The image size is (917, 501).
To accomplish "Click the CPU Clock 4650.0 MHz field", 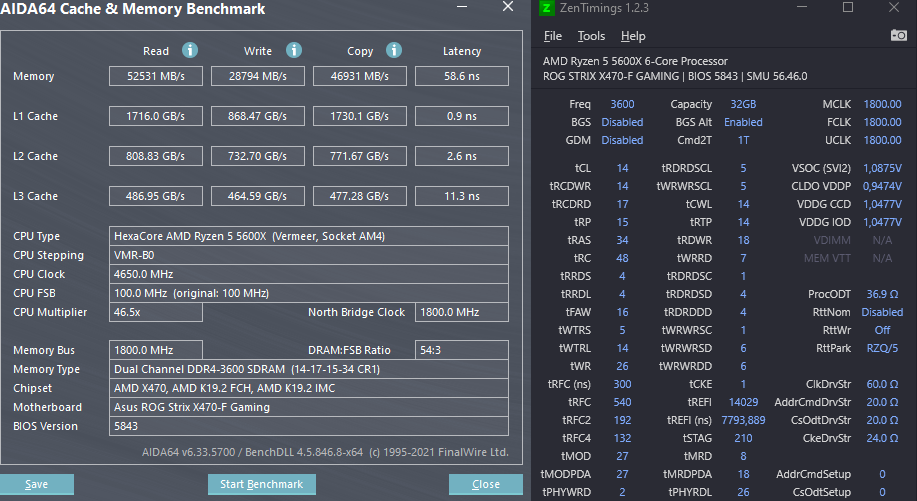I will point(309,274).
